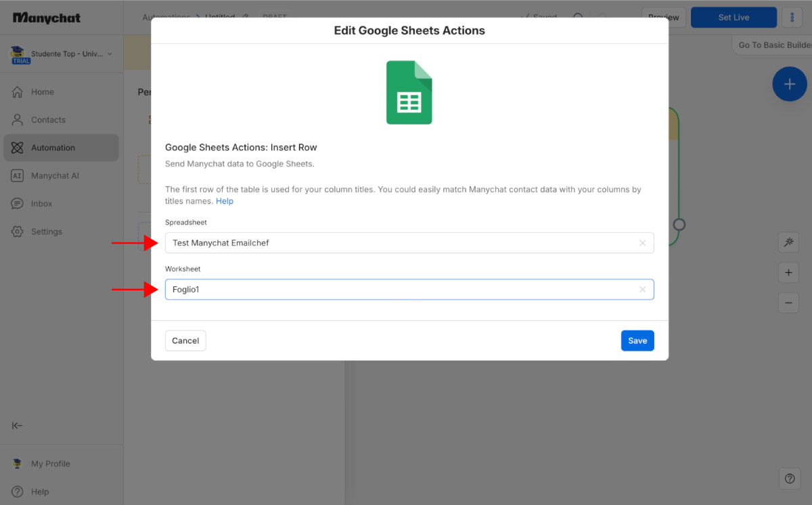
Task: Save the Google Sheets action
Action: [637, 341]
